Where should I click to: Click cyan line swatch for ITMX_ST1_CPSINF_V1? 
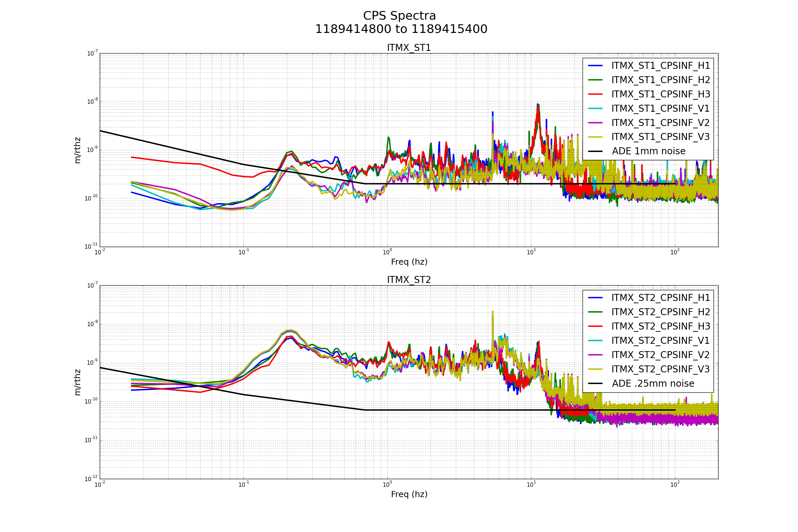[x=596, y=108]
